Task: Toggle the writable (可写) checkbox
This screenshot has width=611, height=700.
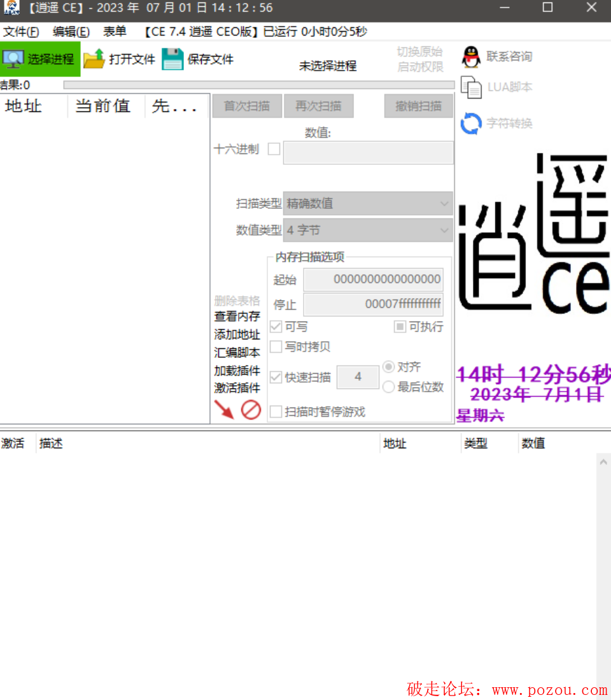Action: click(276, 327)
